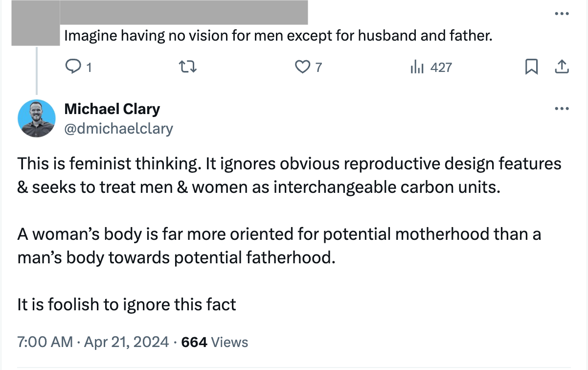Bookmark the parent tweet
This screenshot has width=588, height=370.
coord(532,67)
